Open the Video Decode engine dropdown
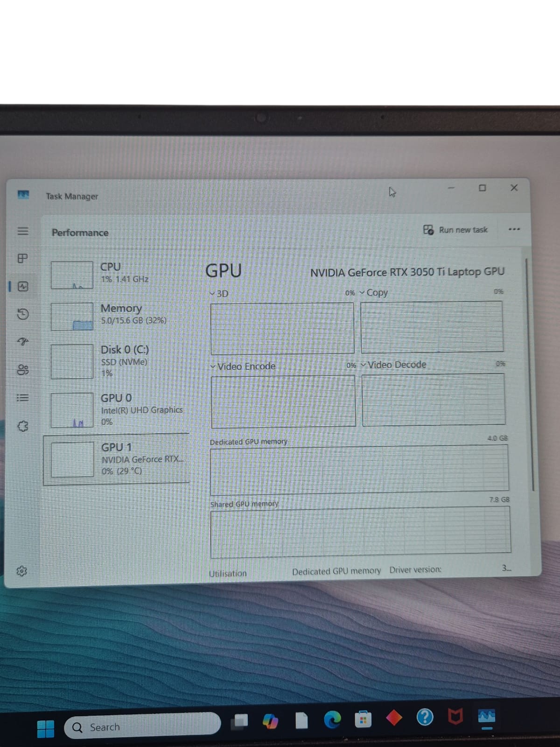The image size is (560, 747). [x=363, y=365]
